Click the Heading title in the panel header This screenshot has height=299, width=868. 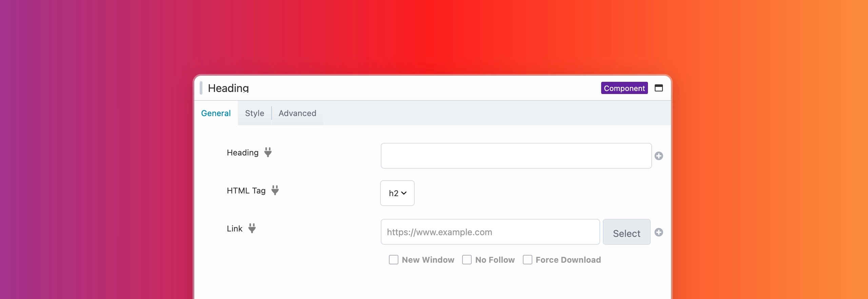click(x=228, y=88)
